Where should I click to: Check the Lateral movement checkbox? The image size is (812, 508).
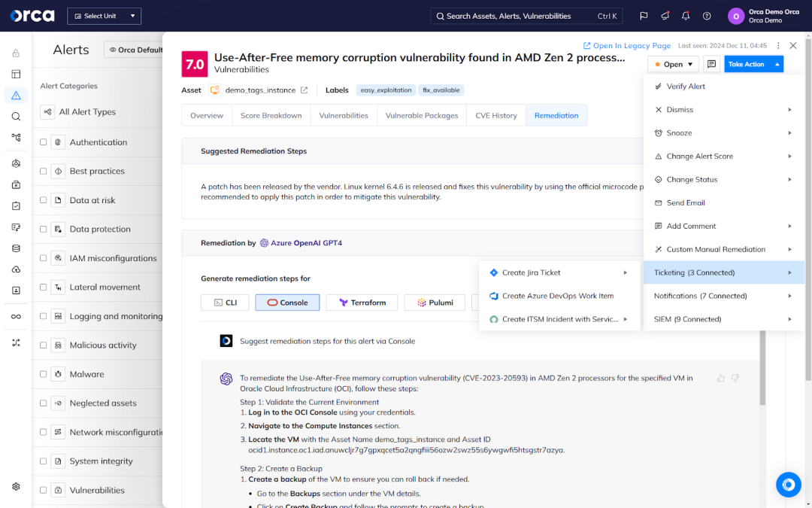pyautogui.click(x=44, y=287)
